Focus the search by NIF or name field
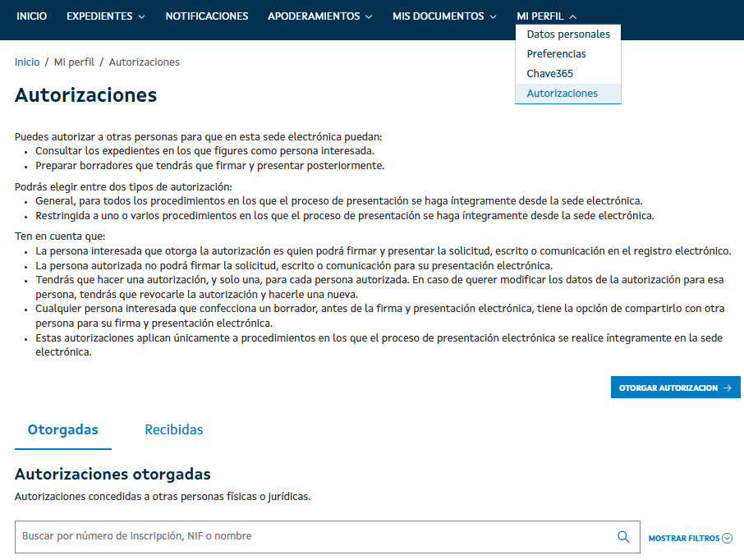The height and width of the screenshot is (560, 744). point(312,537)
